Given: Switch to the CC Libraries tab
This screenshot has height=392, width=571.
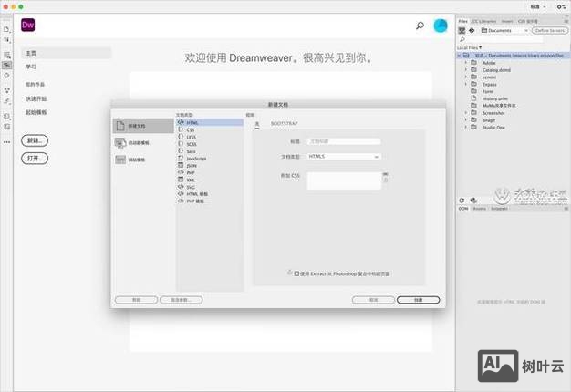Looking at the screenshot, I should click(x=484, y=21).
